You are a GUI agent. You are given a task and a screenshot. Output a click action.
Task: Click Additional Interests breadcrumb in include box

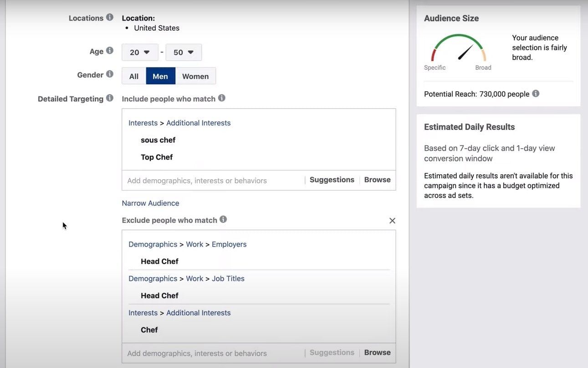tap(199, 123)
